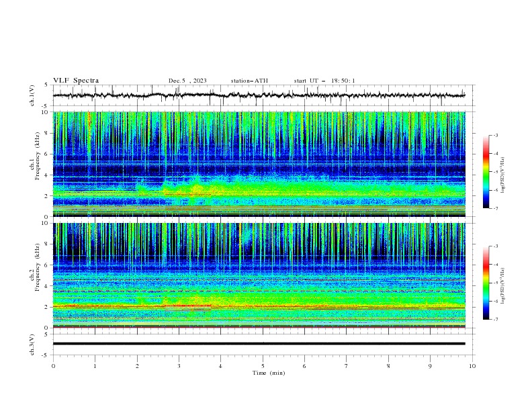This screenshot has width=532, height=411.
Task: Click the ch.1 voltage waveform trace
Action: pos(259,95)
